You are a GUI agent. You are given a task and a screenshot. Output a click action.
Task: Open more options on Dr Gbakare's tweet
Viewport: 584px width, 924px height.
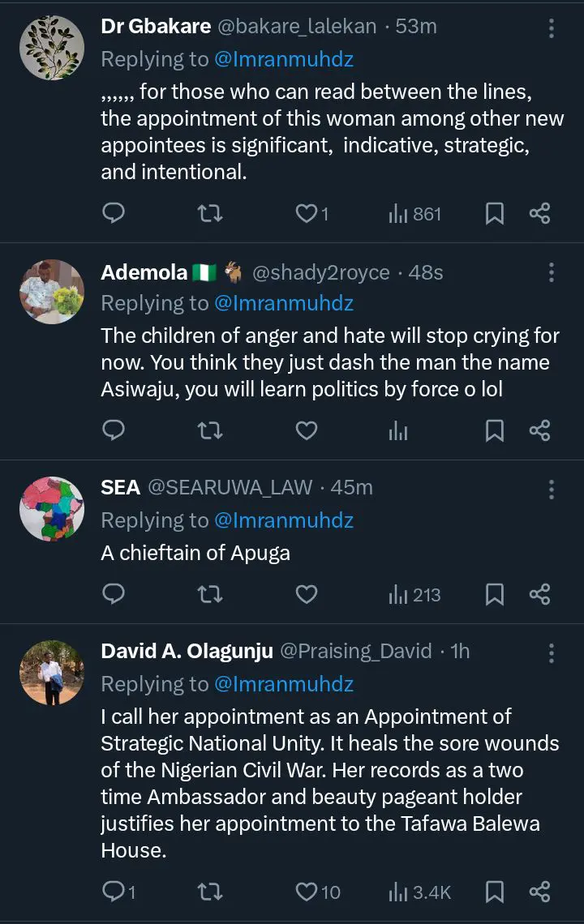coord(552,28)
